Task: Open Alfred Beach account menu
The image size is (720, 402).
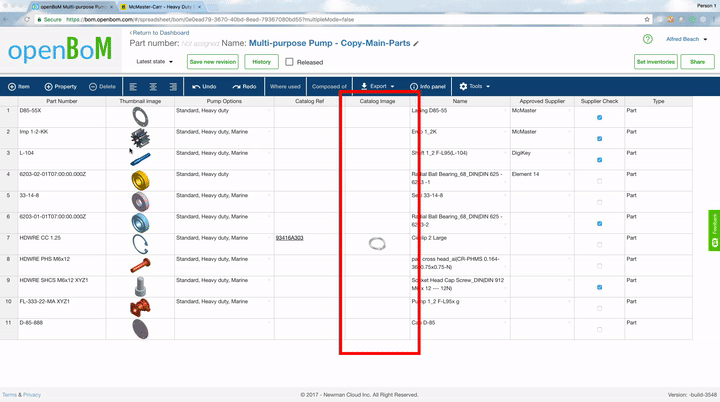Action: pos(686,39)
